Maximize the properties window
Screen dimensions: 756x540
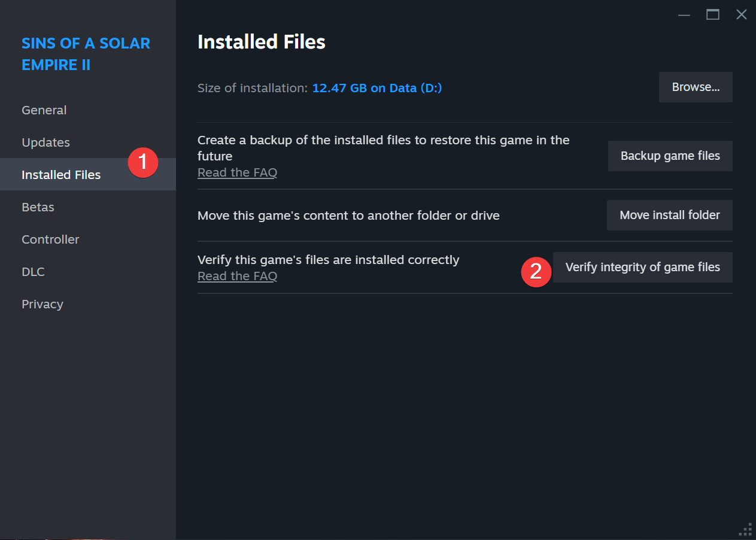point(713,14)
